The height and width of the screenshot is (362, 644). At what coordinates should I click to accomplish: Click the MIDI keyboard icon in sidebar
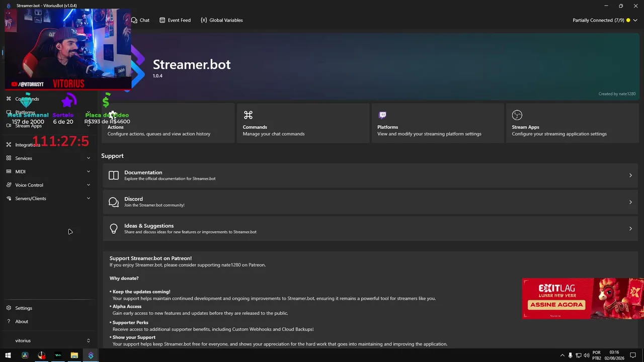[9, 171]
